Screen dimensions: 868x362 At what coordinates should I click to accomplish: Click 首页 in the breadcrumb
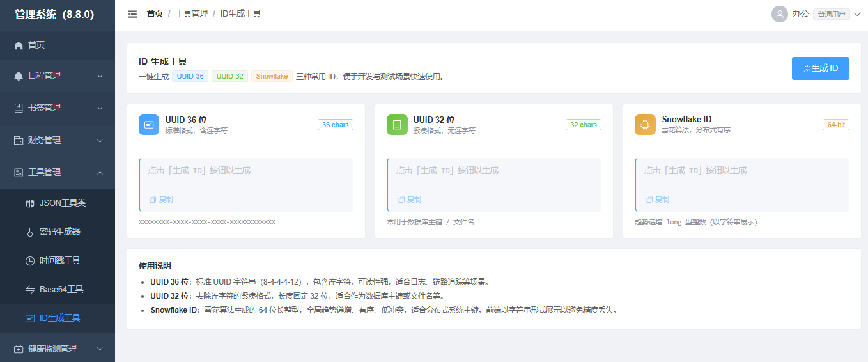(155, 13)
